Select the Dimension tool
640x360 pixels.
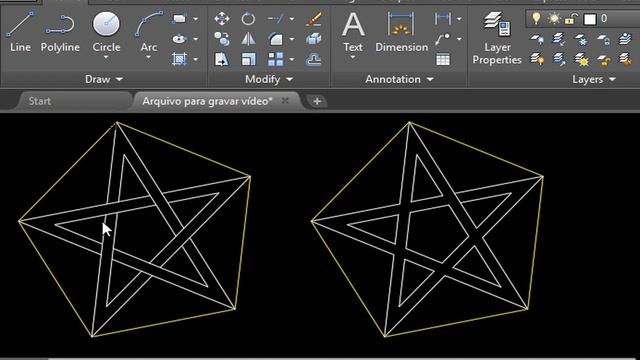click(x=402, y=32)
